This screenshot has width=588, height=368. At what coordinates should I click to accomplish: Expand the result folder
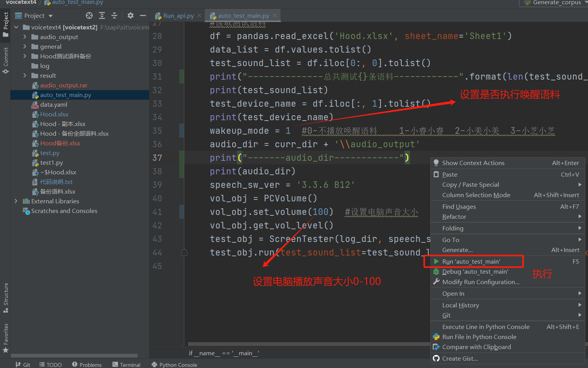tap(25, 75)
